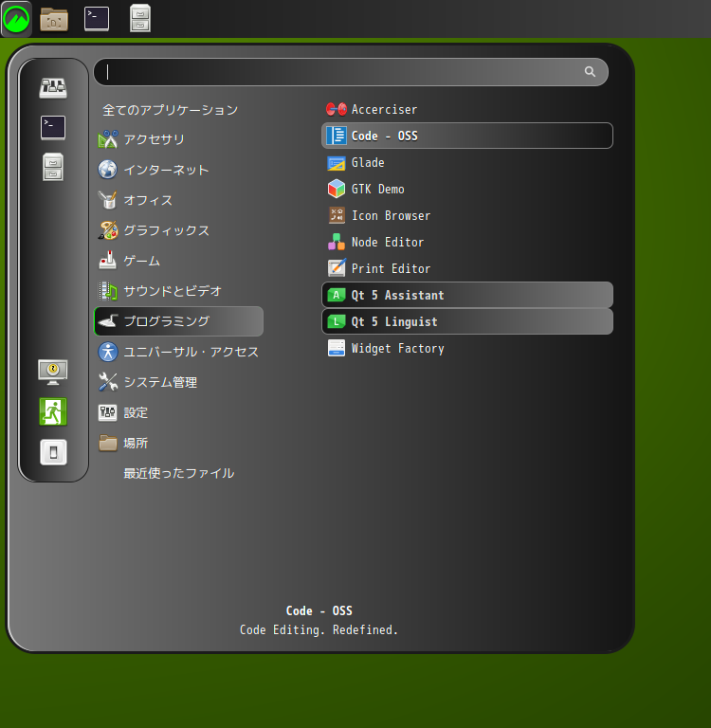Open 最近使ったファイル recent files
The image size is (711, 728).
(x=179, y=473)
